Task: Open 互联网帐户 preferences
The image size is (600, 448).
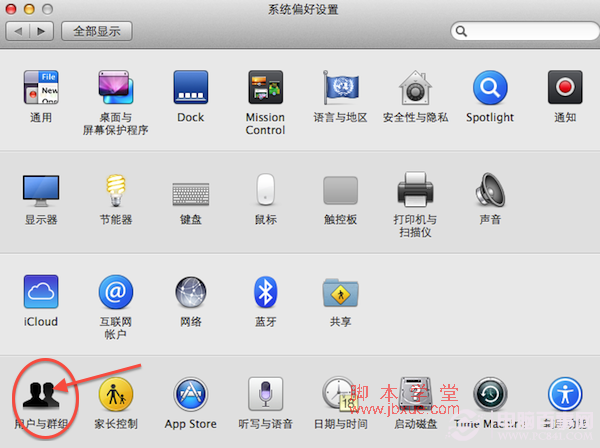Action: (116, 292)
